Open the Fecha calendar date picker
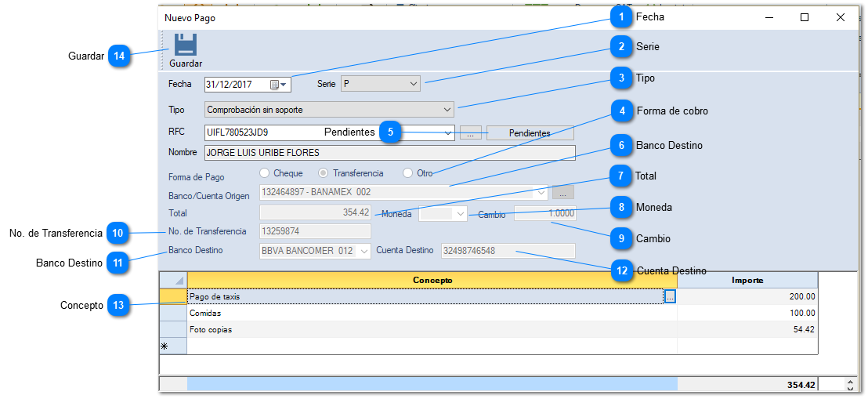The width and height of the screenshot is (868, 399). (x=278, y=84)
